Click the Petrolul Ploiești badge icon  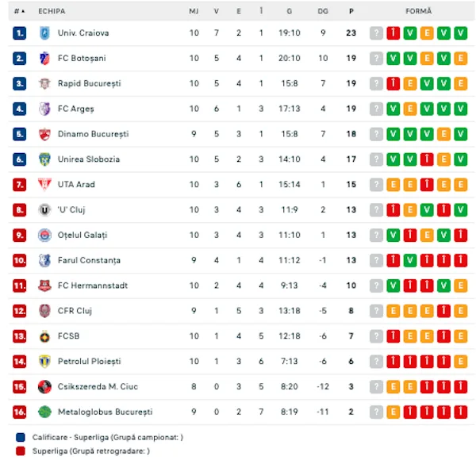[44, 362]
